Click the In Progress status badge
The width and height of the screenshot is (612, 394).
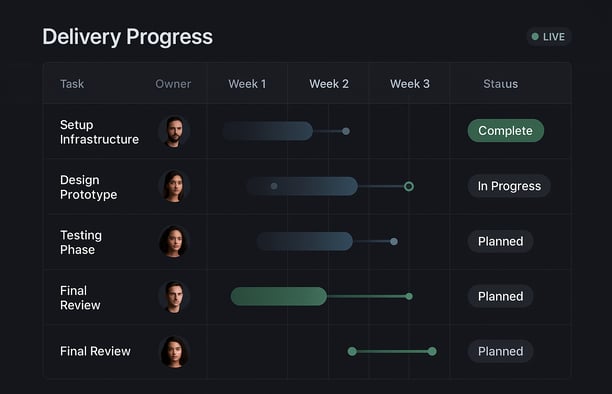tap(509, 186)
